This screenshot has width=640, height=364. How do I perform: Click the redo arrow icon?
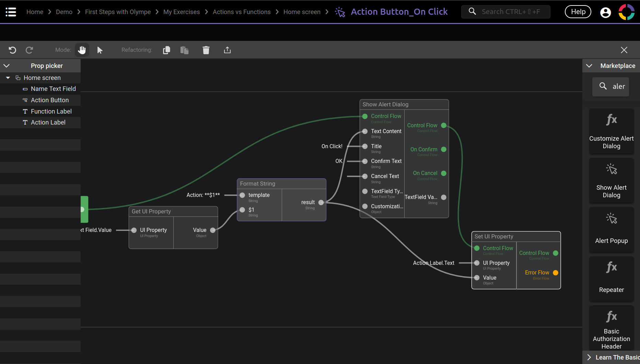coord(30,50)
